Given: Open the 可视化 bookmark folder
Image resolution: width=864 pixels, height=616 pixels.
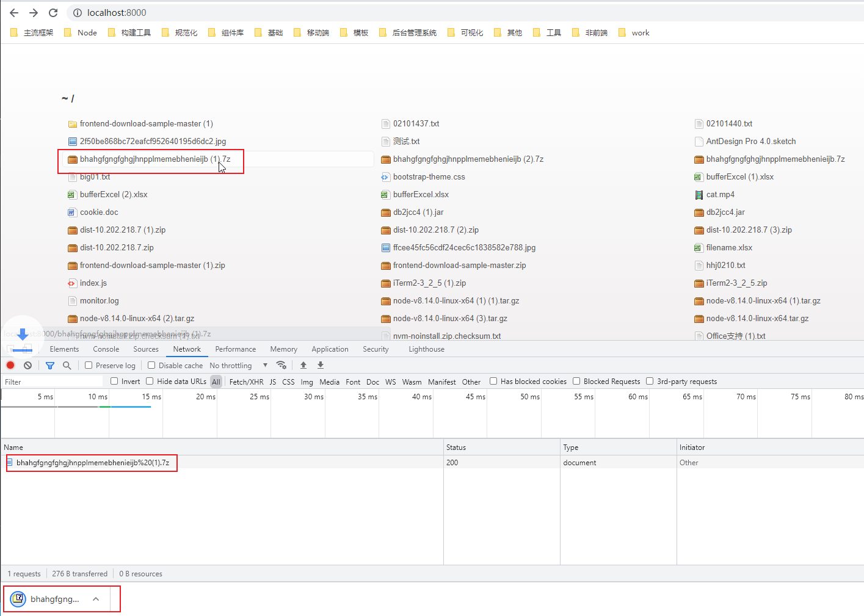Looking at the screenshot, I should click(x=465, y=33).
